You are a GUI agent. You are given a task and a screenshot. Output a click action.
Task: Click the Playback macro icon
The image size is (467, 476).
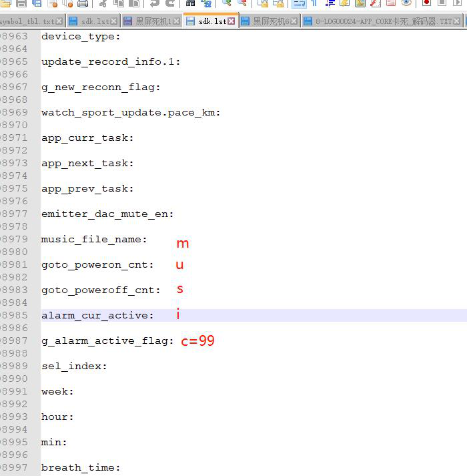coord(457,3)
